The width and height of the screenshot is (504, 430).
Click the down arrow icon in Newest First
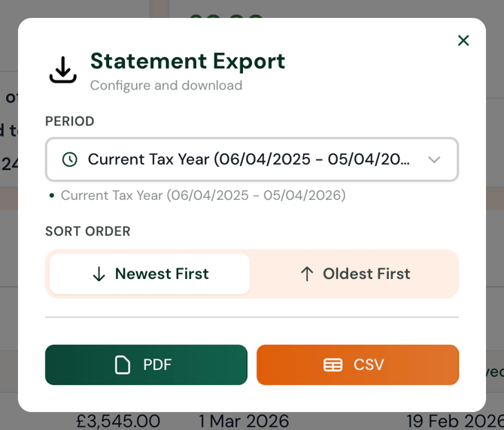(x=99, y=274)
